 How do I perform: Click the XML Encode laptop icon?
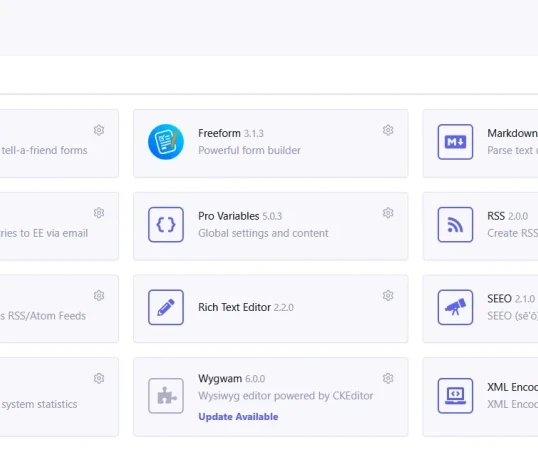tap(455, 396)
